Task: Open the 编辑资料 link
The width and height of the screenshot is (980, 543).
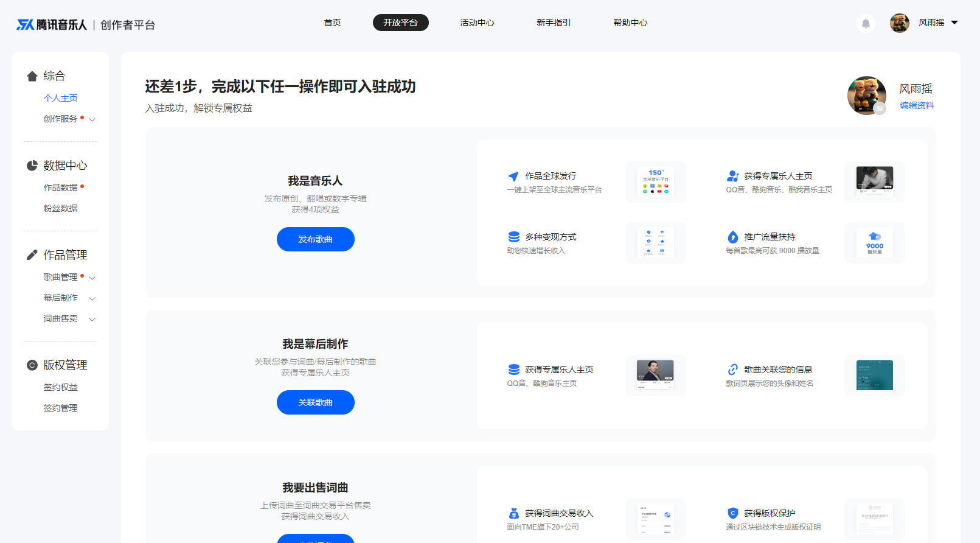Action: (x=917, y=105)
